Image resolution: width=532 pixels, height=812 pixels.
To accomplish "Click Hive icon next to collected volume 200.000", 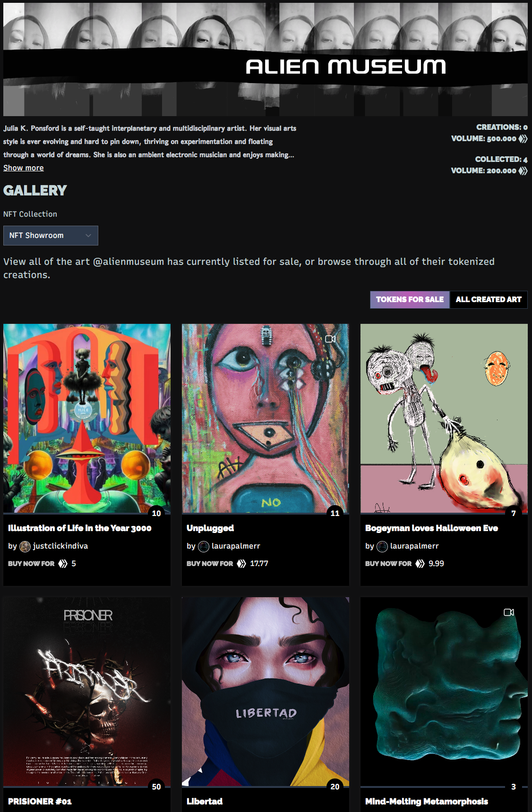I will (523, 171).
